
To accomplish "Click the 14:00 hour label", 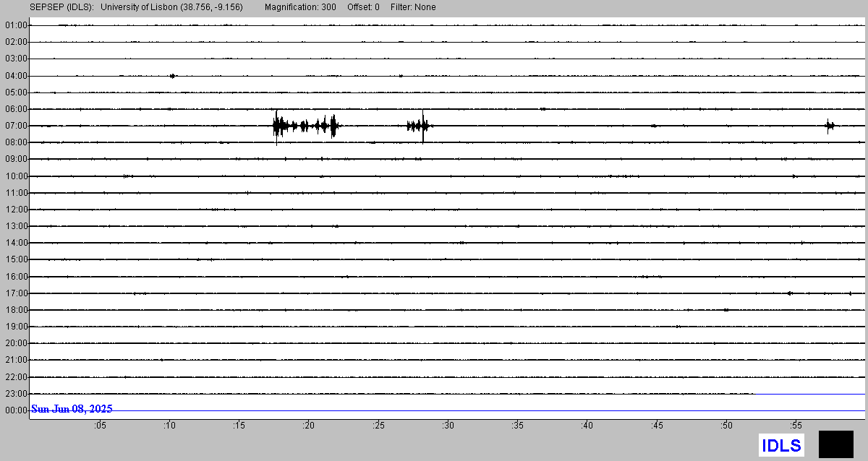I will [16, 243].
